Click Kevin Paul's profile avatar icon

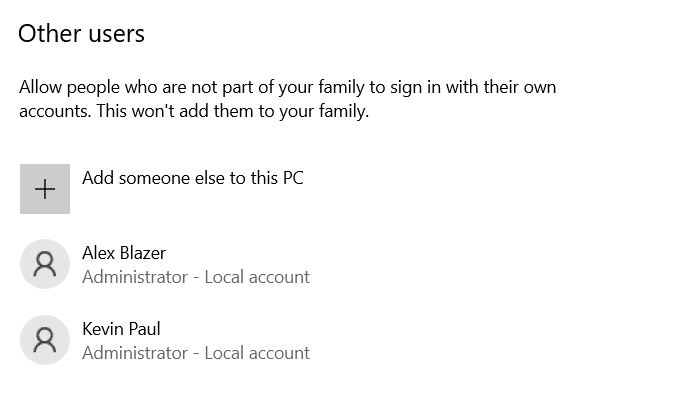point(45,340)
